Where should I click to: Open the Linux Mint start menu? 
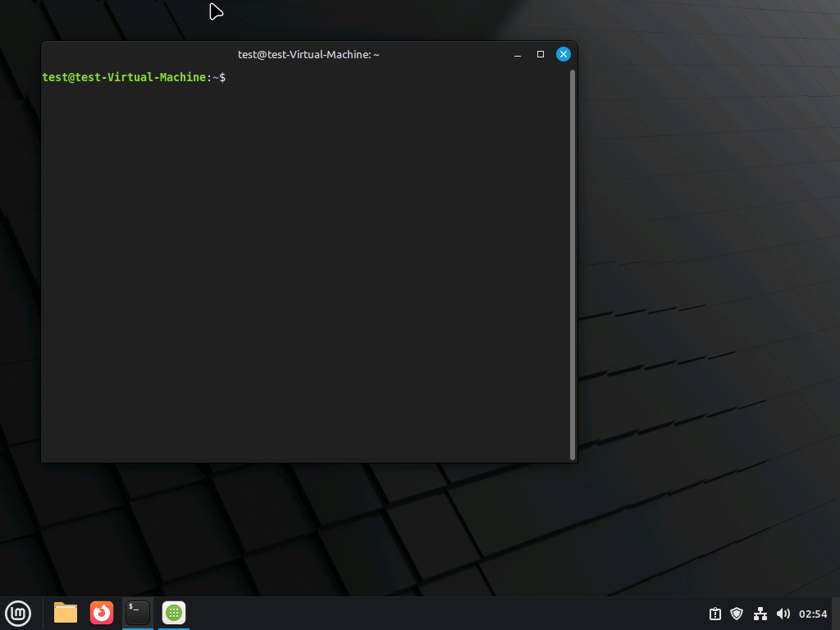point(18,613)
